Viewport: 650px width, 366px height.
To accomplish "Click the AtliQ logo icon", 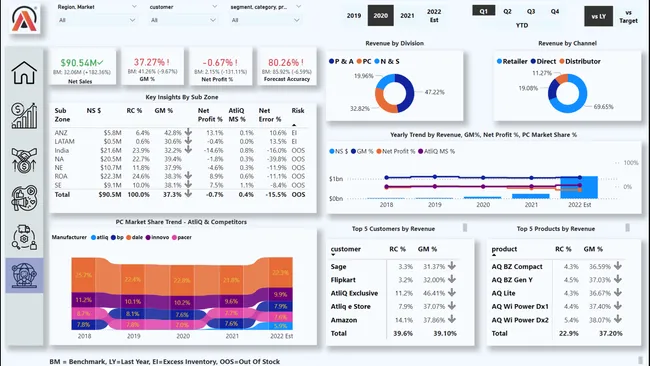I will tap(24, 19).
